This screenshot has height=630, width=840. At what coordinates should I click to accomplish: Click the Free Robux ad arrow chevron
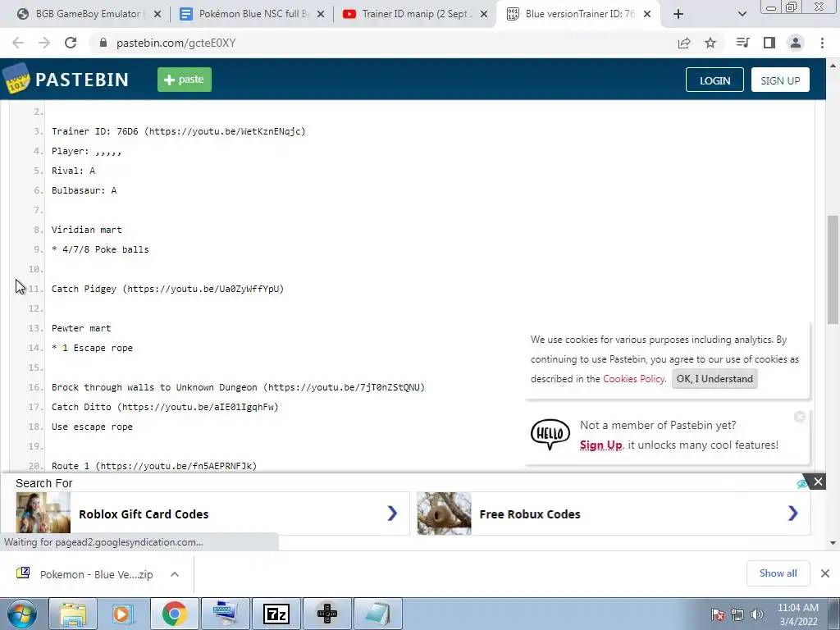793,514
